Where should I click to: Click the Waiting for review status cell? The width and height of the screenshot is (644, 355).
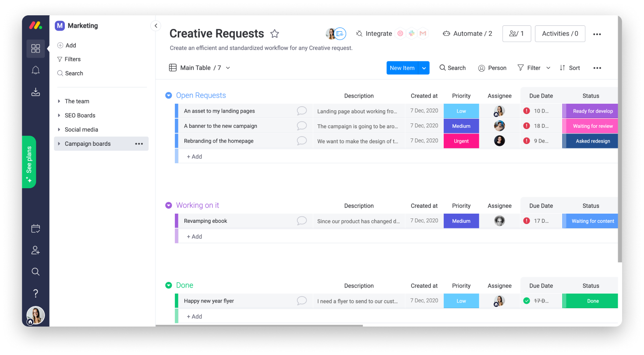pos(590,126)
